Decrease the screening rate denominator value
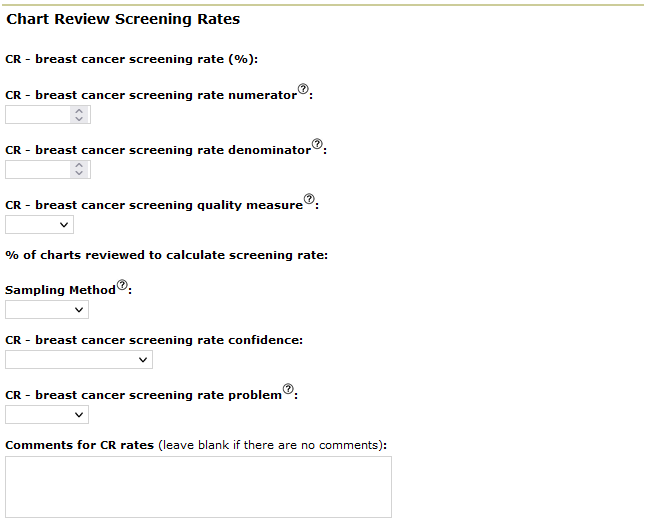This screenshot has width=646, height=522. click(x=79, y=174)
